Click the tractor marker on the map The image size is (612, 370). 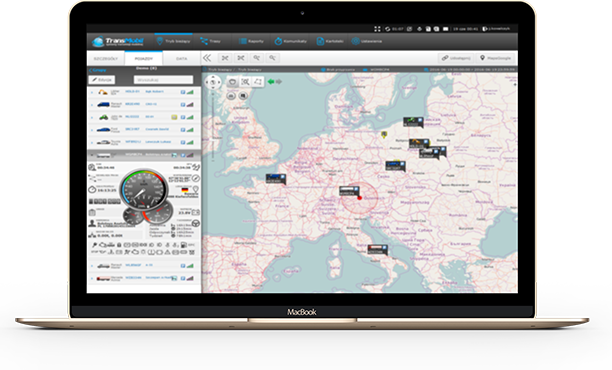[x=413, y=122]
